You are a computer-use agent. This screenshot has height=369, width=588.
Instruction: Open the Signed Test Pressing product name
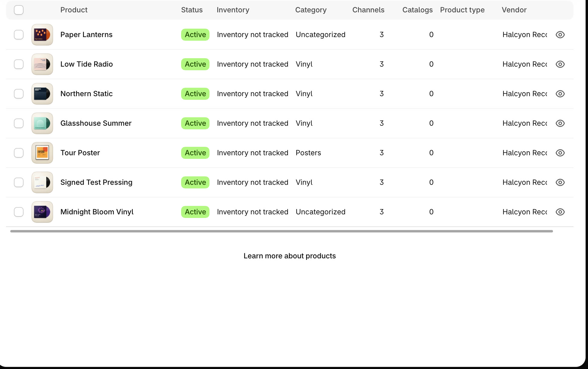(x=96, y=182)
